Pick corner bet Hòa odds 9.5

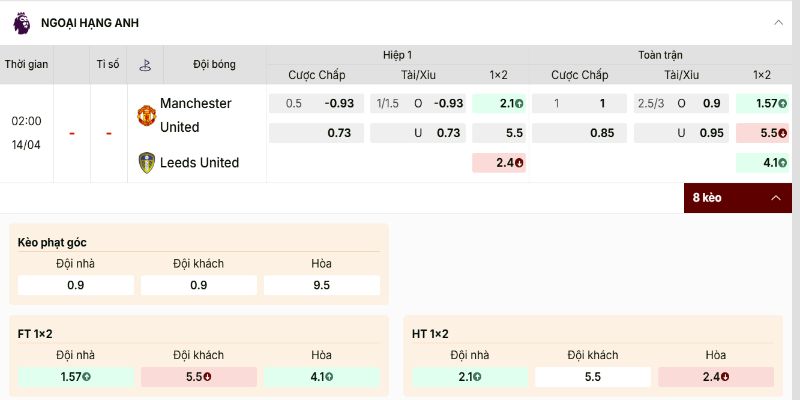[321, 285]
